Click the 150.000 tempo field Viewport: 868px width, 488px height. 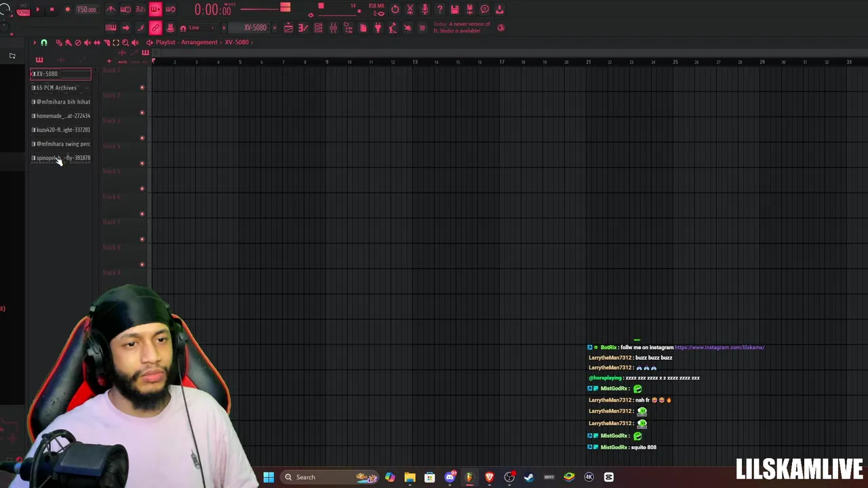tap(86, 9)
